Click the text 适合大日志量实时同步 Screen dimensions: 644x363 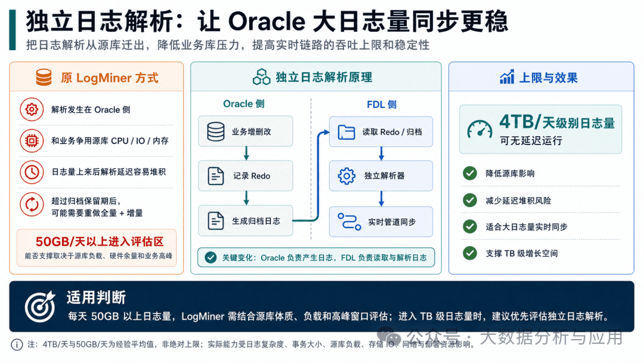pyautogui.click(x=527, y=227)
